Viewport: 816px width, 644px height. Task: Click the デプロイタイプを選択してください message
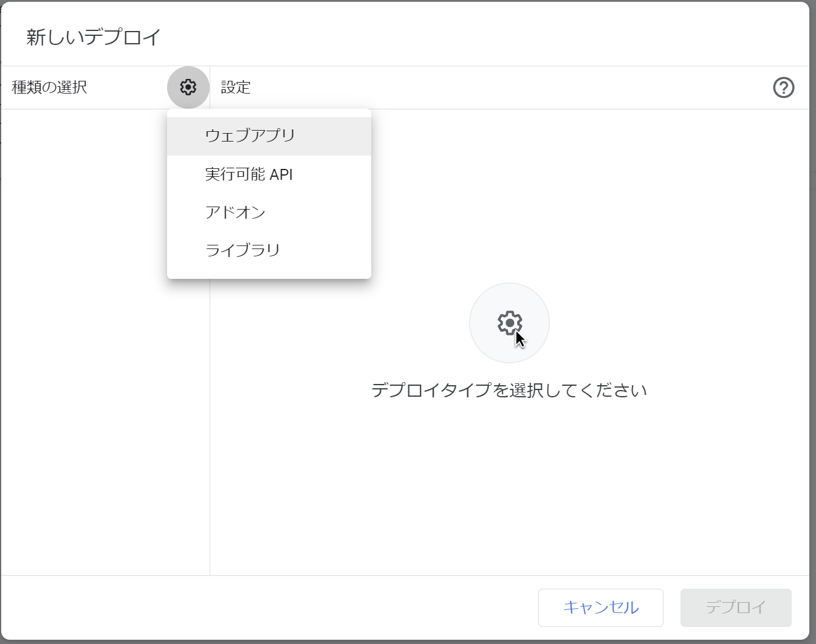tap(509, 390)
